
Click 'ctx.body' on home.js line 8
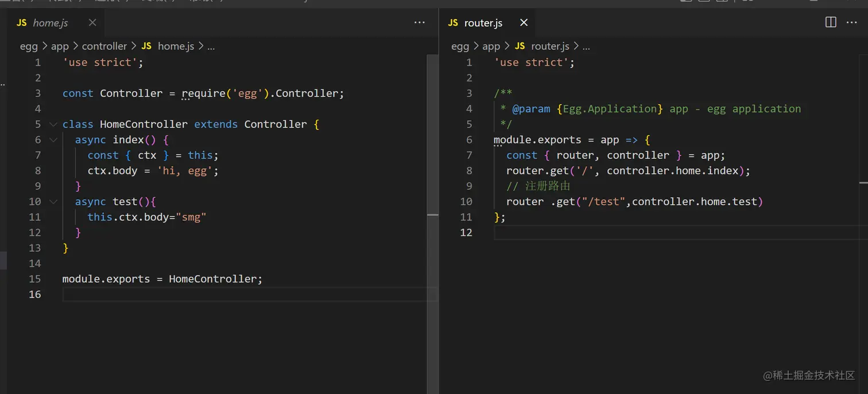click(x=113, y=171)
